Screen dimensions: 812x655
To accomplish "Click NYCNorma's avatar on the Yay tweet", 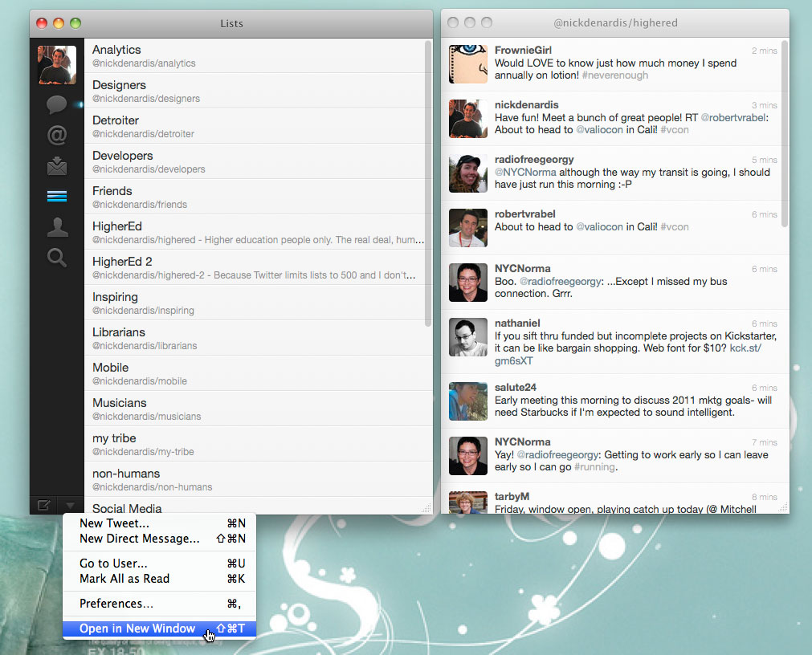I will [x=468, y=456].
